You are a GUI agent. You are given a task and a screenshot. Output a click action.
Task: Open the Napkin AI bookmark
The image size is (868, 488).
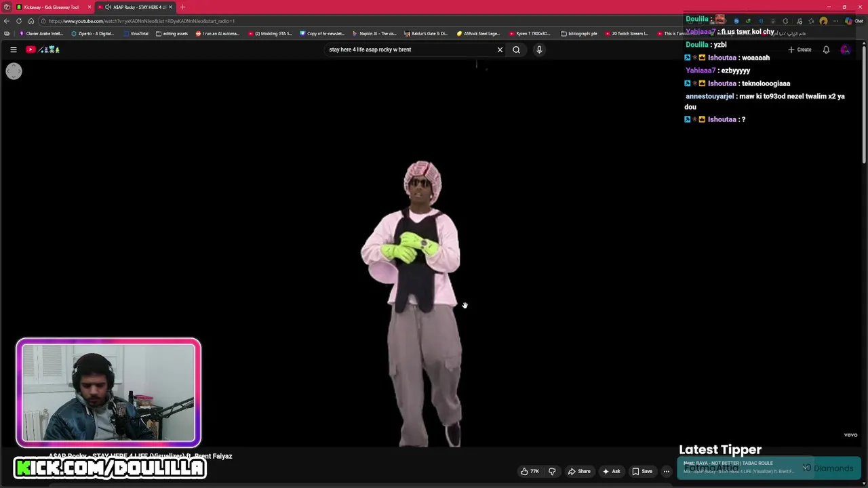(x=374, y=33)
